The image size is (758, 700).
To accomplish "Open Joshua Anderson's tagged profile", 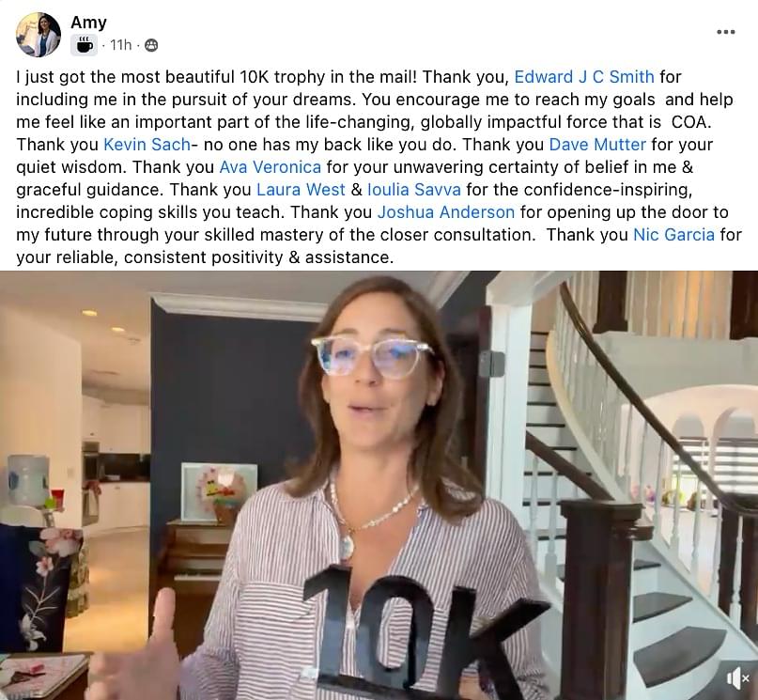I will (446, 212).
